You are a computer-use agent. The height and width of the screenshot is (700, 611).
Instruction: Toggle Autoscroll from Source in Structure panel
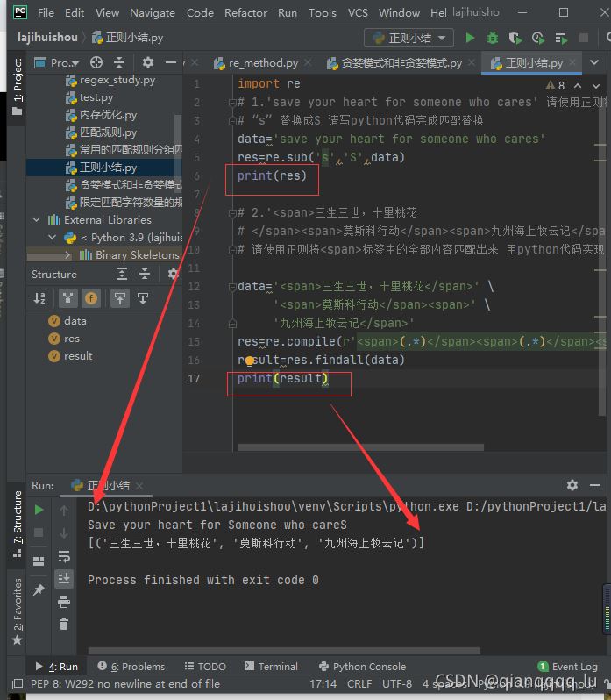pyautogui.click(x=143, y=297)
